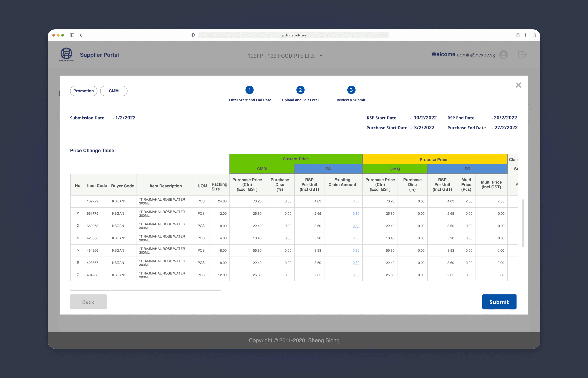The image size is (588, 378).
Task: Click the logout icon
Action: click(522, 54)
